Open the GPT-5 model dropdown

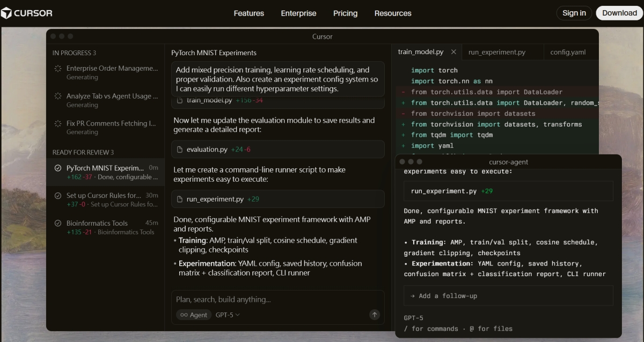pos(228,315)
